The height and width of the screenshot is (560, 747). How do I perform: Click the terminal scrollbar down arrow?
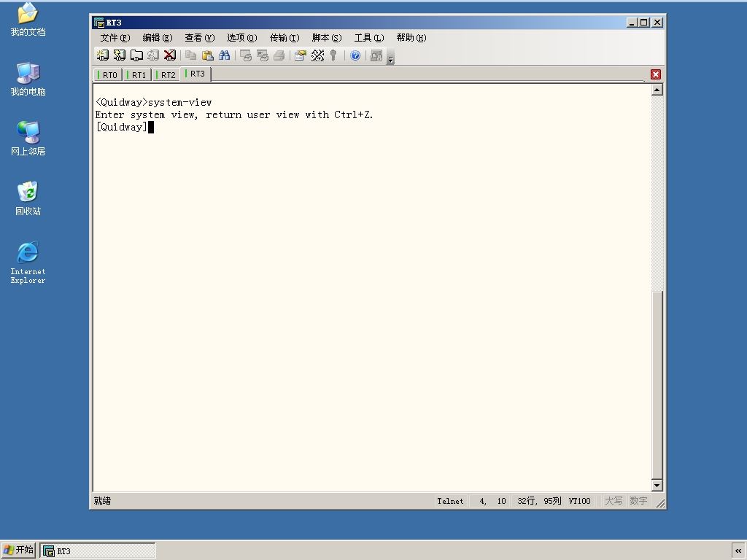657,485
